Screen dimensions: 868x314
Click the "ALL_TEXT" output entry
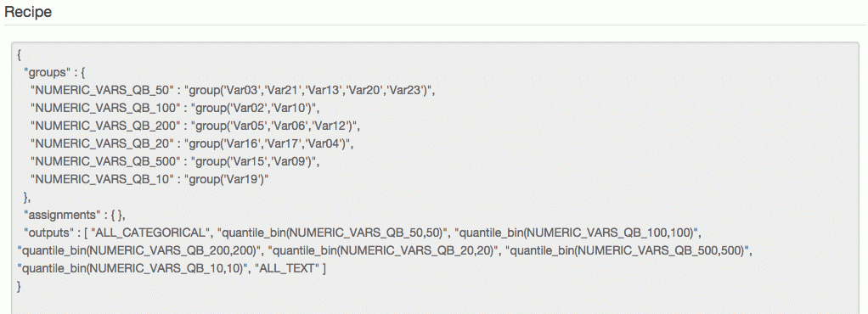pyautogui.click(x=285, y=269)
